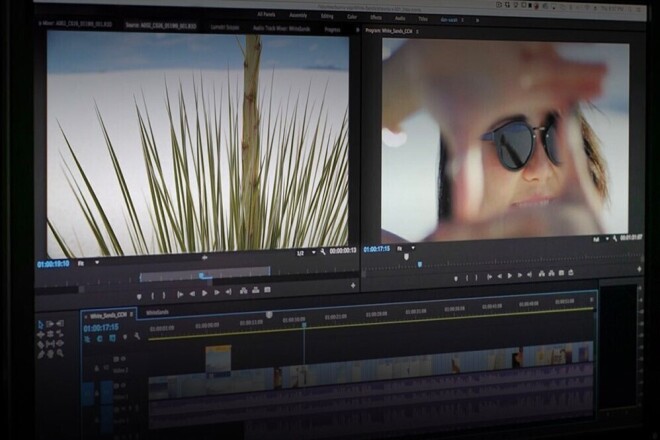This screenshot has width=660, height=440.
Task: Add marker in Source monitor
Action: click(139, 296)
